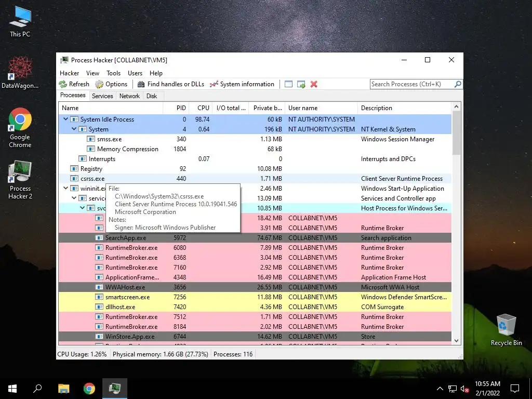Sort by the I/O total column header
This screenshot has height=399, width=532.
pos(230,108)
